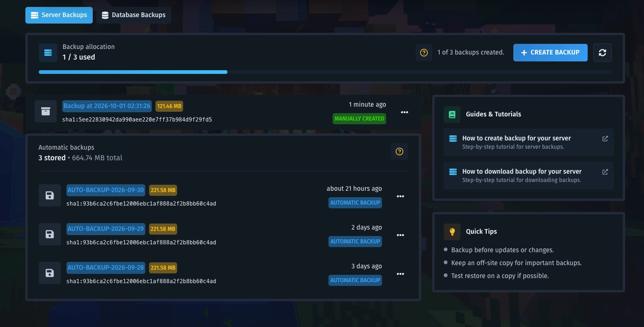The image size is (644, 327).
Task: Click AUTOMATIC BACKUP badge for 2026-09-29 backup
Action: click(x=355, y=242)
